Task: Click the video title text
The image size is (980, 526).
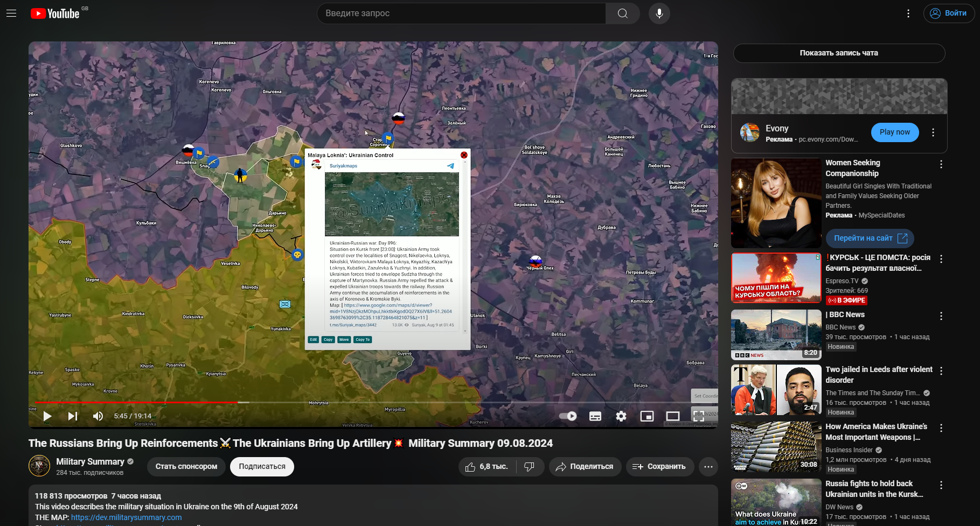Action: pyautogui.click(x=290, y=443)
